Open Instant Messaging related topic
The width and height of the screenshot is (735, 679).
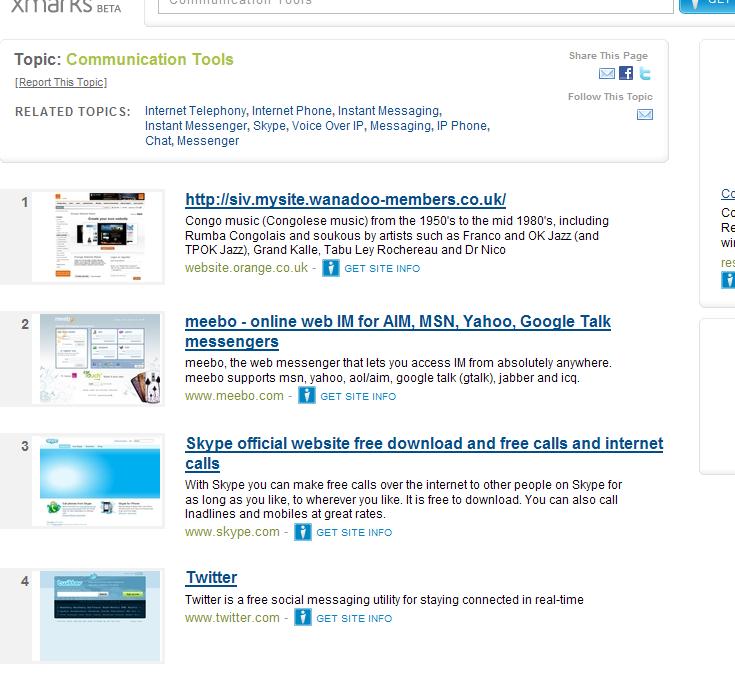point(389,111)
